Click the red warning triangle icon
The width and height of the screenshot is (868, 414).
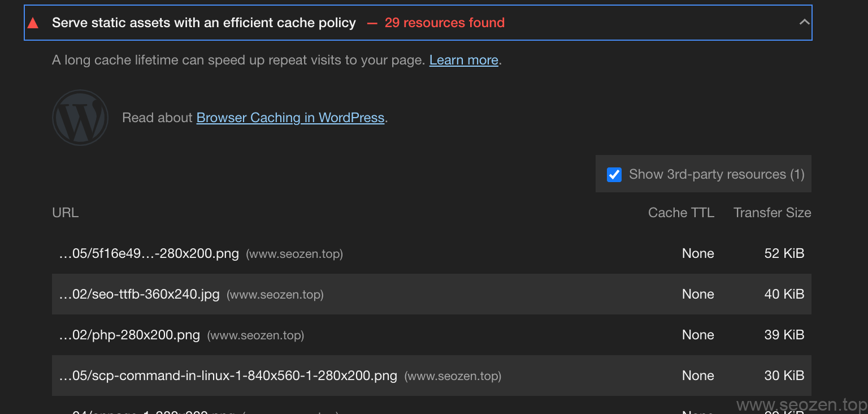(x=33, y=23)
